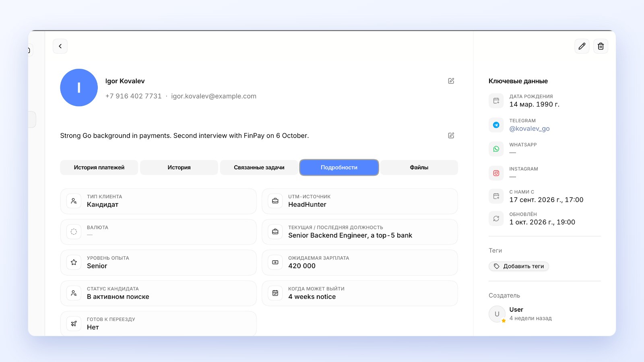This screenshot has width=644, height=362.
Task: Click the Тип клиента person icon
Action: pyautogui.click(x=74, y=201)
